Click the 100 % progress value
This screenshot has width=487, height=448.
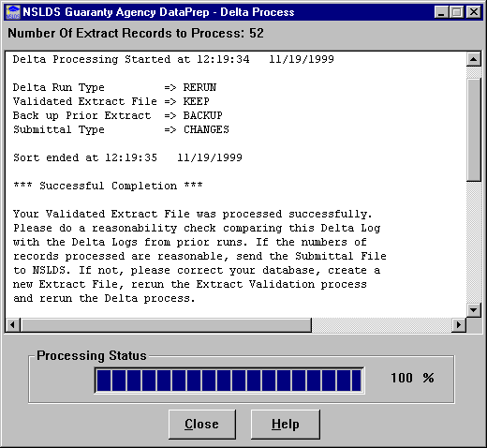(412, 378)
